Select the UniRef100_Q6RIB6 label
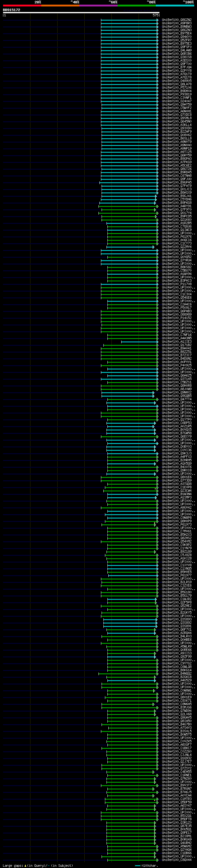 [x=176, y=54]
